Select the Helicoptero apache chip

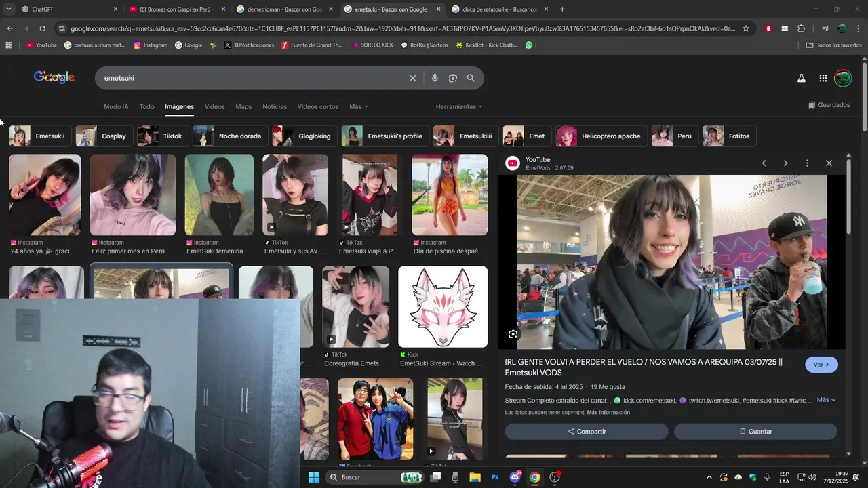601,136
